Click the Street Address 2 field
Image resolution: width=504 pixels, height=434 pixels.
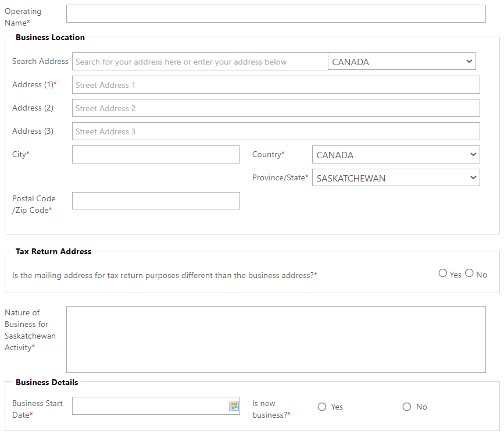[x=276, y=108]
